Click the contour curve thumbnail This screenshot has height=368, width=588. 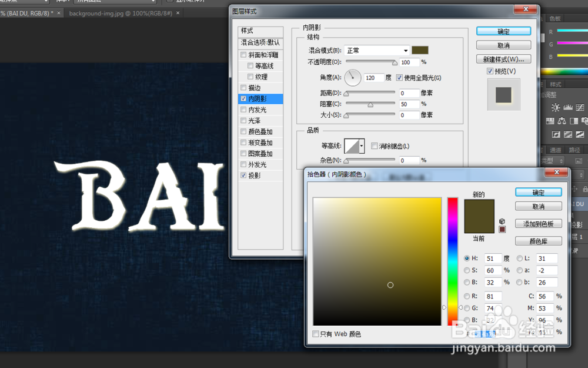pyautogui.click(x=352, y=145)
